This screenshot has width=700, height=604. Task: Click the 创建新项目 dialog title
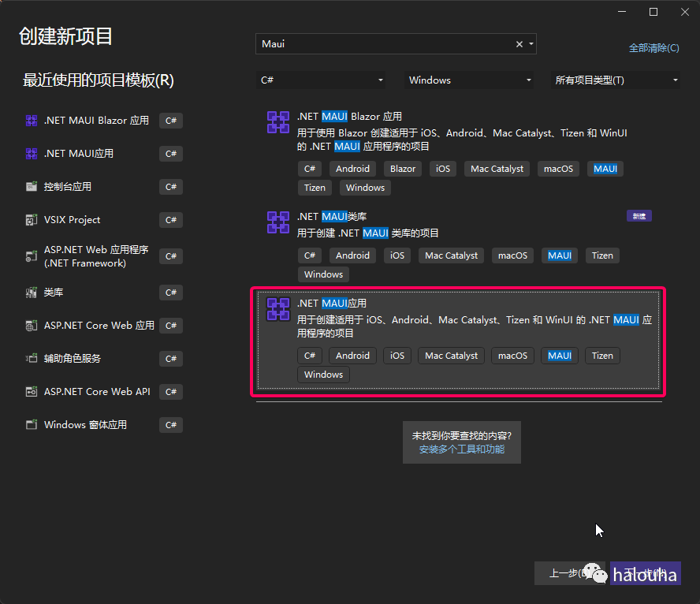65,36
